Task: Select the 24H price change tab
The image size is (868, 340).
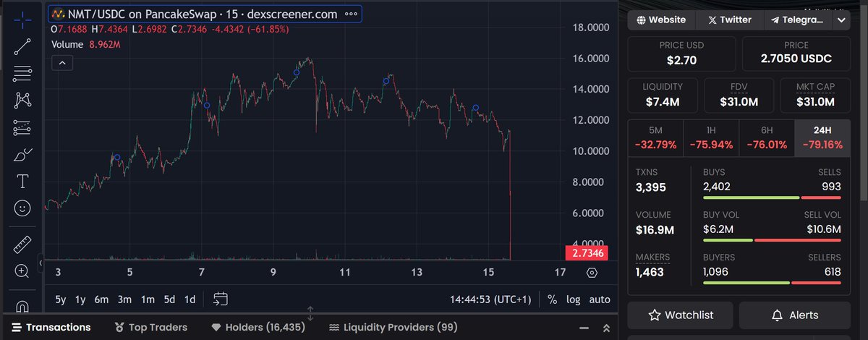Action: click(822, 137)
